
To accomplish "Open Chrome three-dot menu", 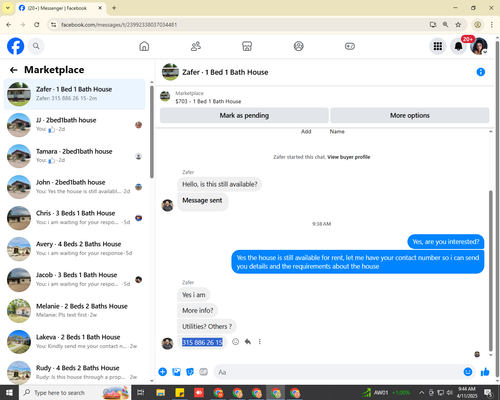I will pos(492,25).
